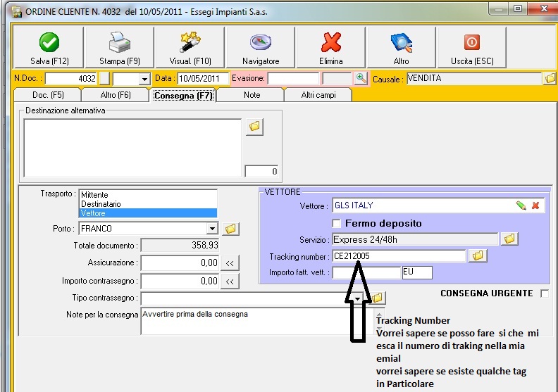Click the Servizio field Express 24/48h
Screen dimensions: 558x392
[415, 239]
